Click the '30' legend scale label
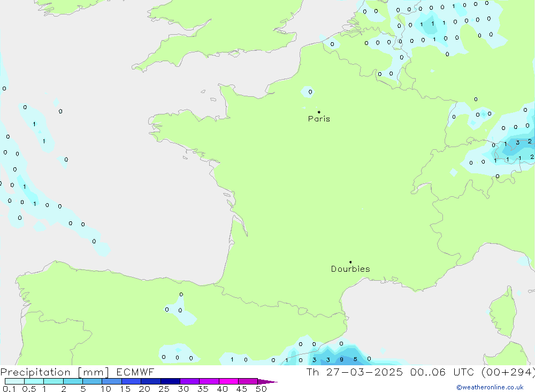535x392 pixels. pyautogui.click(x=183, y=389)
